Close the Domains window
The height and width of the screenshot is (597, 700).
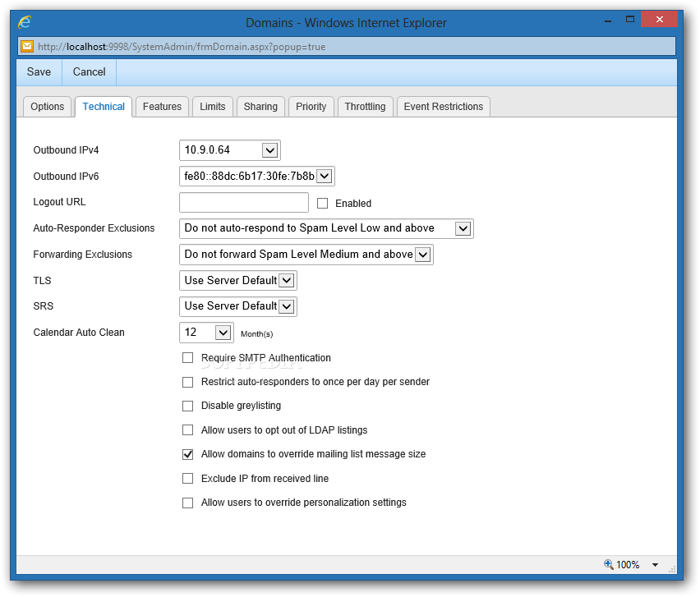(660, 19)
